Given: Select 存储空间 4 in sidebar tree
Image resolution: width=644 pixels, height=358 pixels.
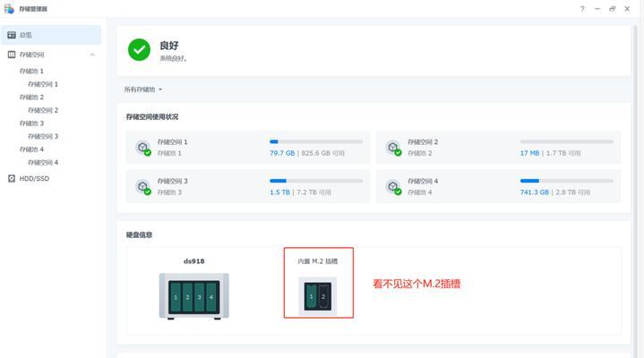Looking at the screenshot, I should pyautogui.click(x=43, y=162).
